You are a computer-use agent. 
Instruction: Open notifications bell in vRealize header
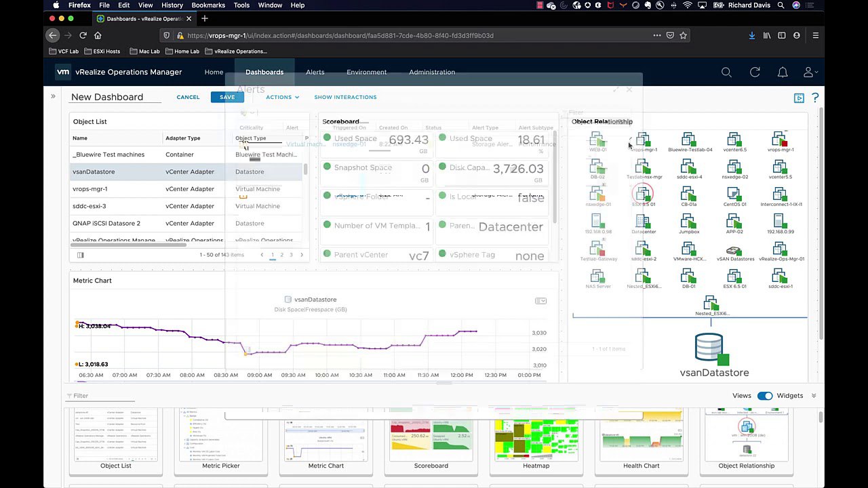click(x=783, y=72)
